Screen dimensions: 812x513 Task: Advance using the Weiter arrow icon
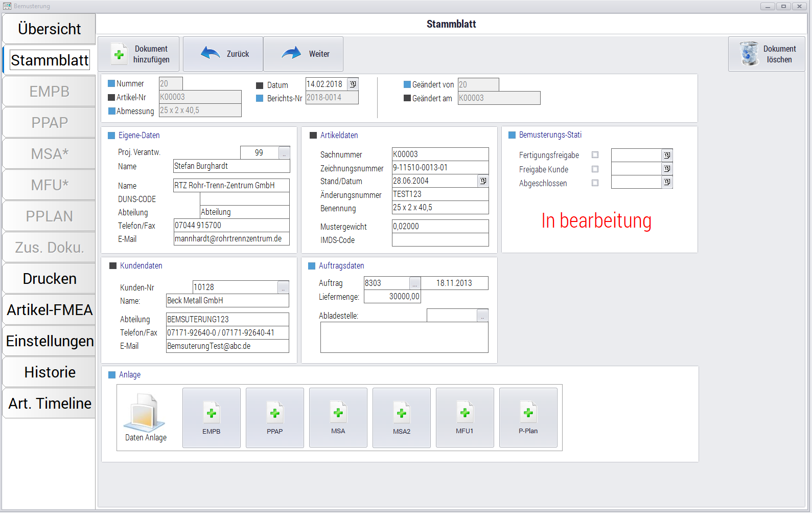[291, 53]
